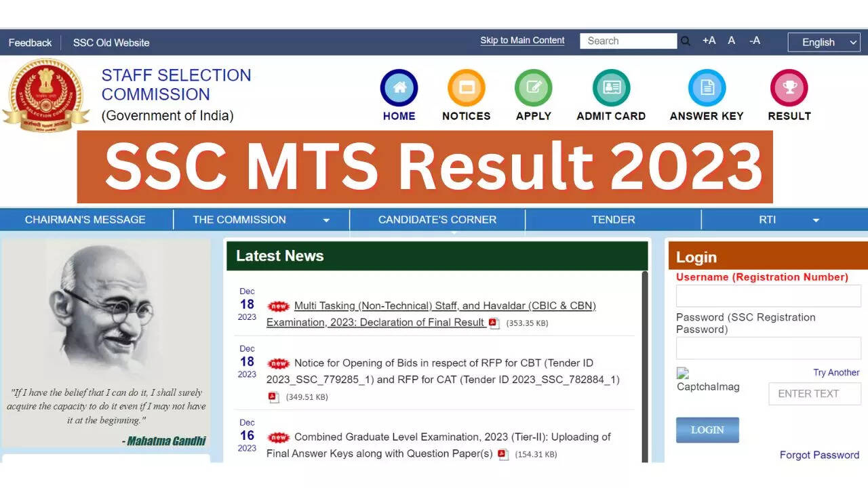Increase font size with +A

(x=709, y=41)
